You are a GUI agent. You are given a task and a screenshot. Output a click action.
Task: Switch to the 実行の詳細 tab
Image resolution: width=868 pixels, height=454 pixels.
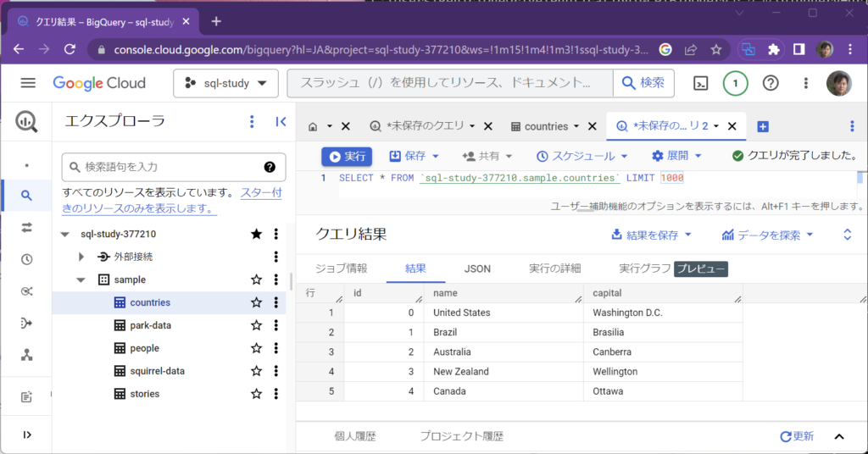tap(554, 269)
